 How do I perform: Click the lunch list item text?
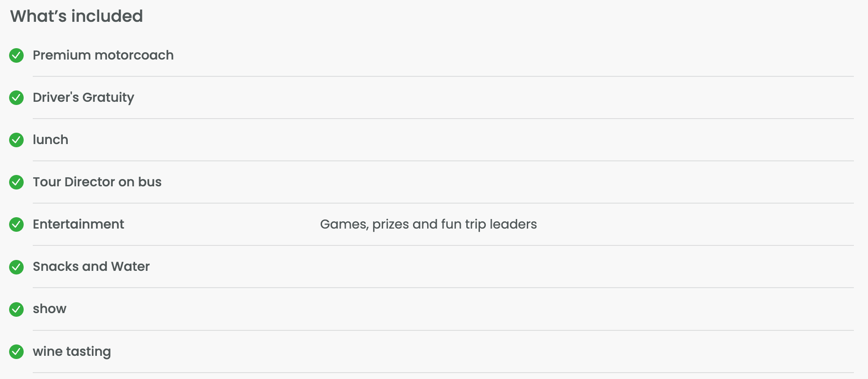pyautogui.click(x=50, y=140)
